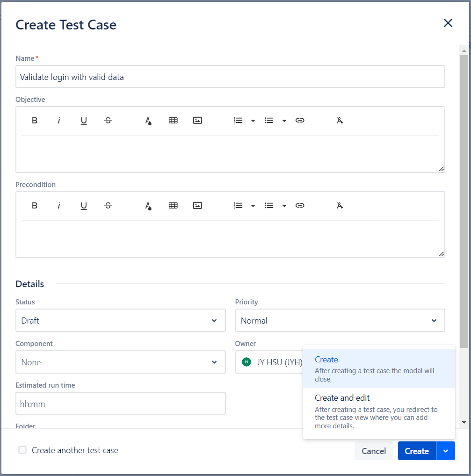Click the Estimated run time field
This screenshot has height=476, width=471.
coord(121,404)
